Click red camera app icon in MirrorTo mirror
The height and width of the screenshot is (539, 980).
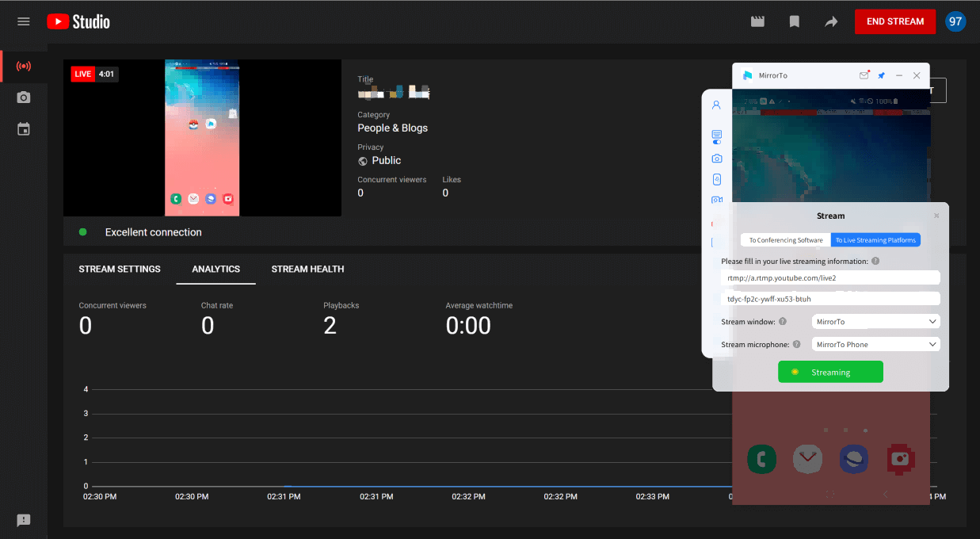pyautogui.click(x=901, y=459)
